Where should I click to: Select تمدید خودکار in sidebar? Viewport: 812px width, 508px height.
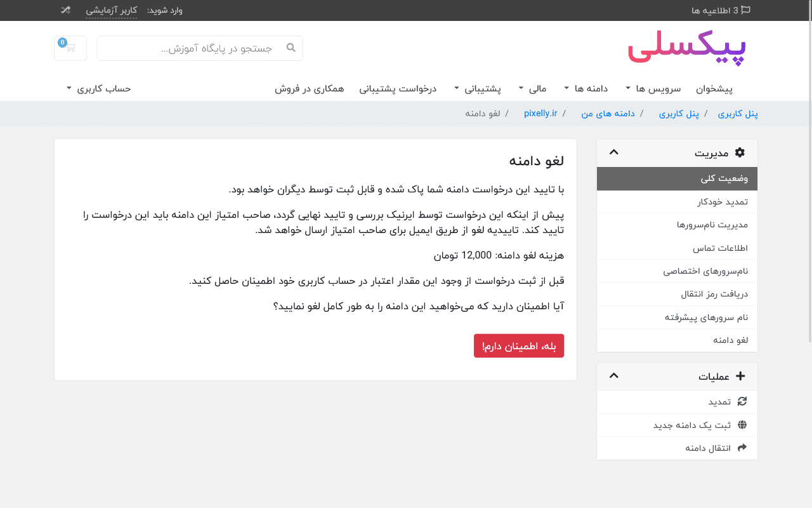pos(677,202)
